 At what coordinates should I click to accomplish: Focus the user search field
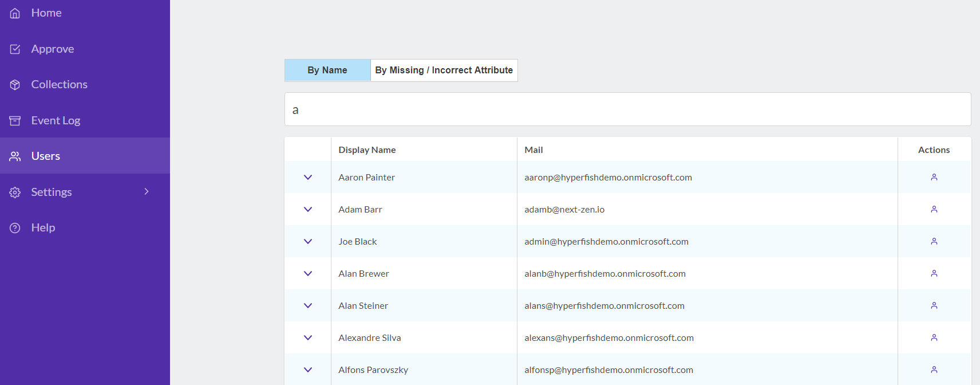pyautogui.click(x=627, y=109)
